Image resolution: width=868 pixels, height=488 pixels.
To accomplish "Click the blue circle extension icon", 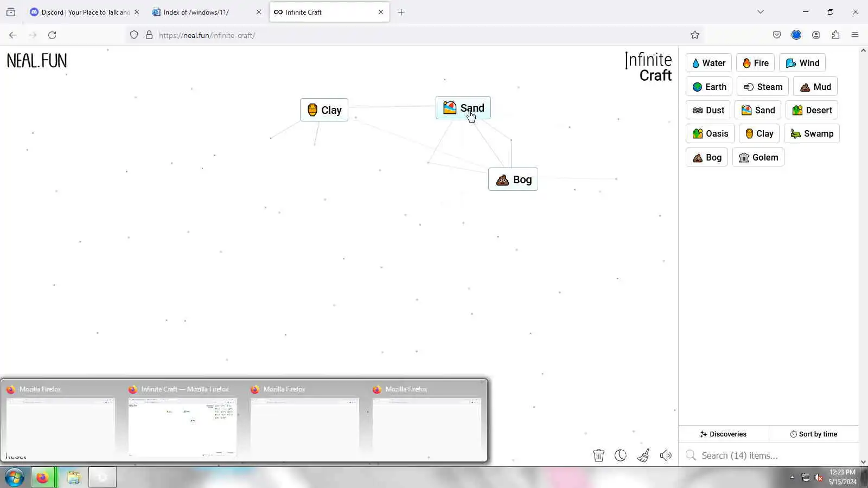I will pos(796,35).
